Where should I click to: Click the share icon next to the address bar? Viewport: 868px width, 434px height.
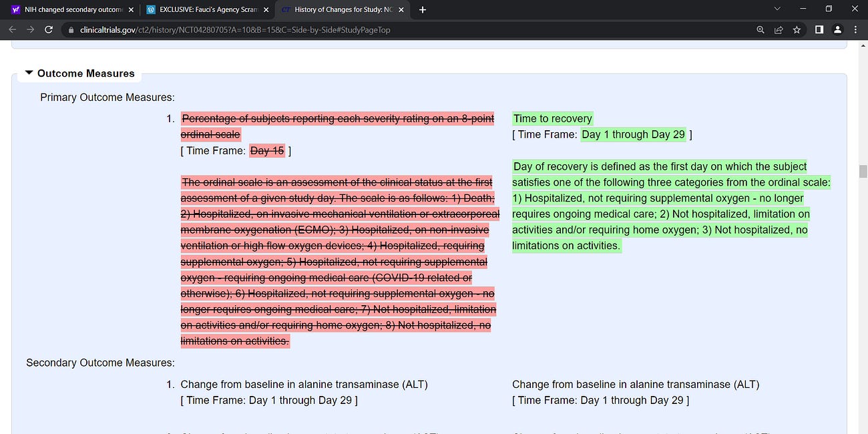[779, 29]
